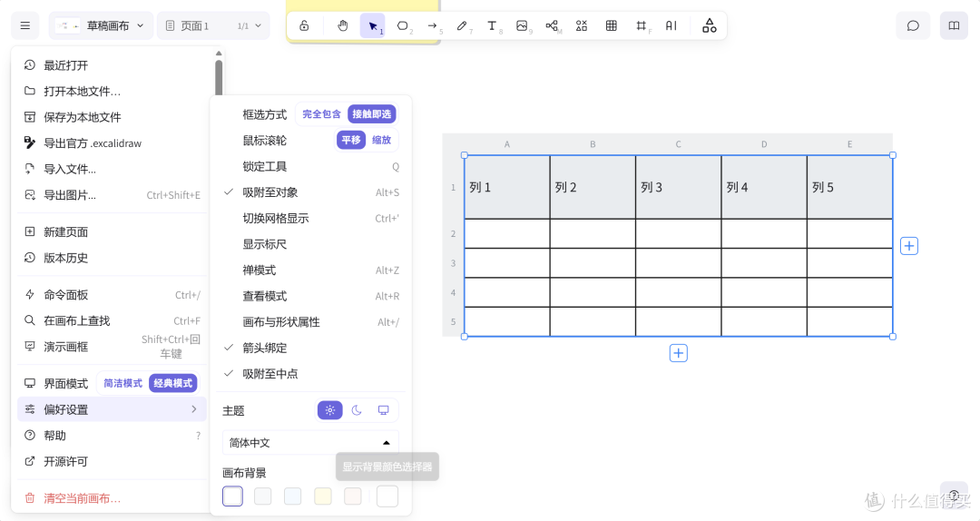The width and height of the screenshot is (980, 521).
Task: Open the shapes library icon
Action: (x=710, y=25)
